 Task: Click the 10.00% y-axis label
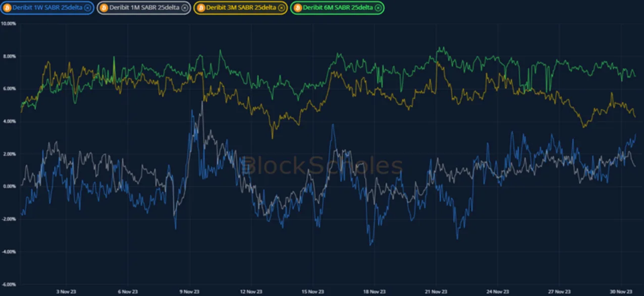[x=9, y=24]
